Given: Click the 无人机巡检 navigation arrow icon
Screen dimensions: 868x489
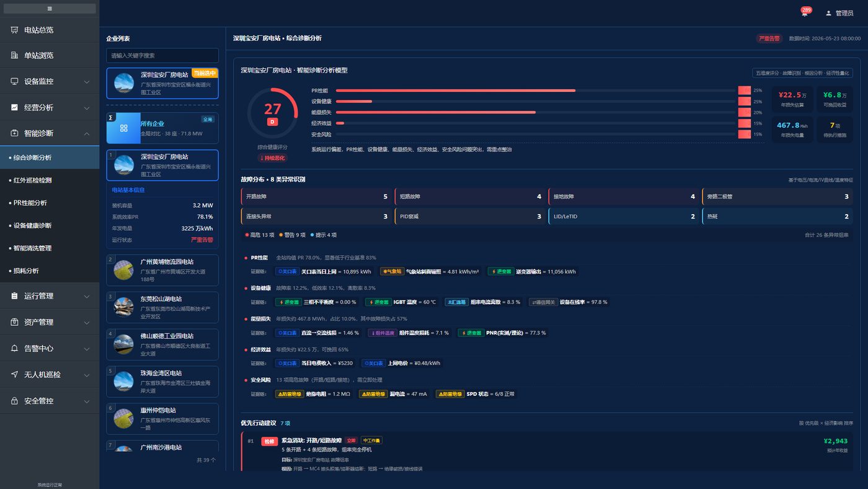Looking at the screenshot, I should click(x=14, y=374).
